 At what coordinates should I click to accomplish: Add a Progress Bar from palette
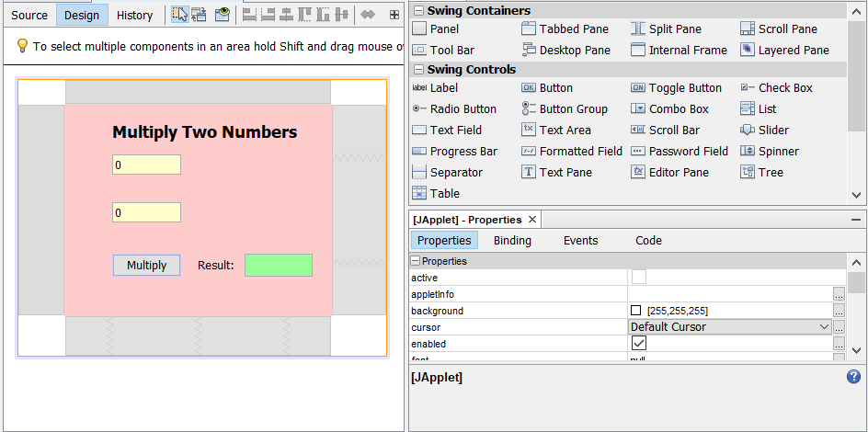point(455,151)
